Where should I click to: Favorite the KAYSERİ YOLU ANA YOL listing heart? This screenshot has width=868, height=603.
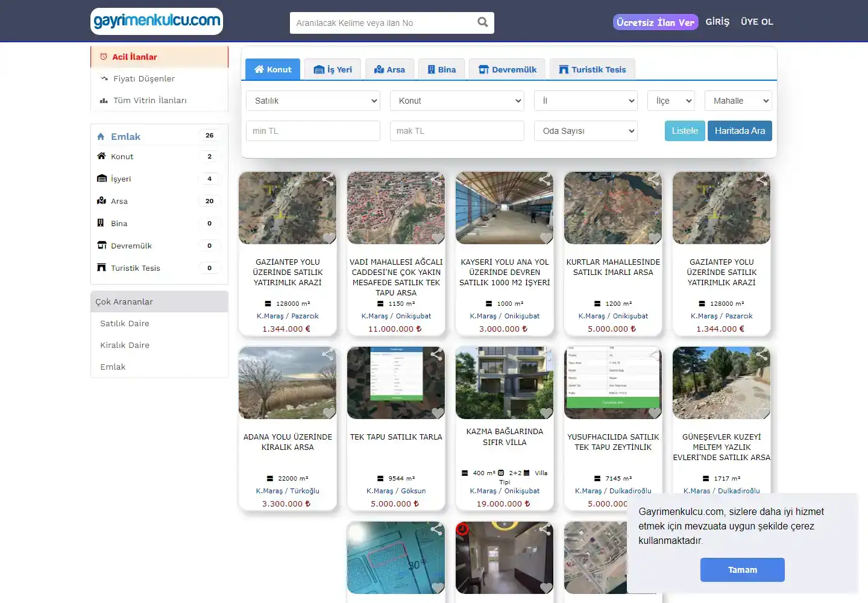pos(546,238)
